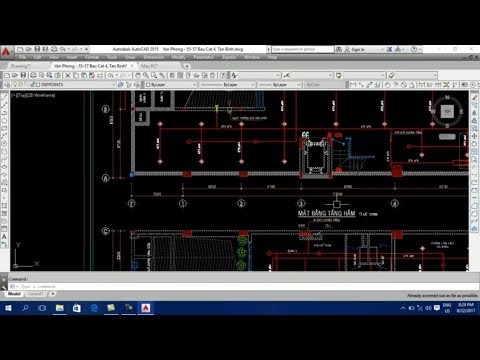The width and height of the screenshot is (480, 360).
Task: Toggle the DEFPOINTS layer freeze sun icon
Action: pyautogui.click(x=21, y=85)
